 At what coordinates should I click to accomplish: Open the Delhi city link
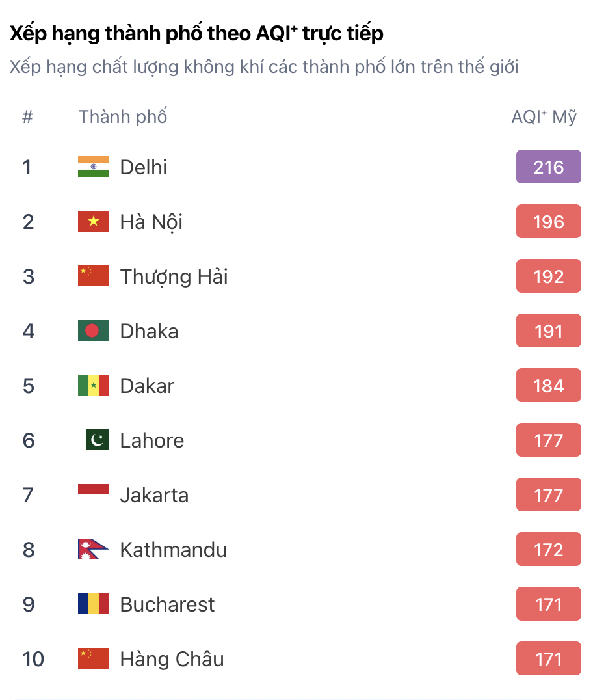(x=143, y=167)
